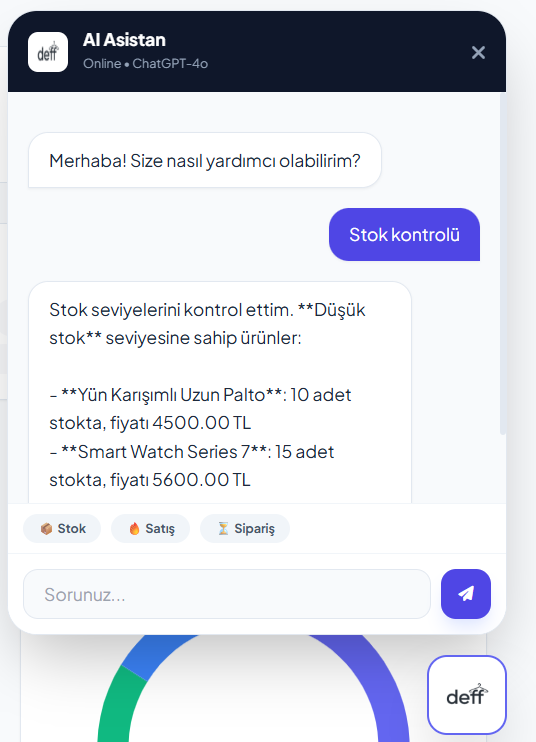The width and height of the screenshot is (536, 742).
Task: Open the floating deff chat launcher button
Action: pyautogui.click(x=466, y=695)
